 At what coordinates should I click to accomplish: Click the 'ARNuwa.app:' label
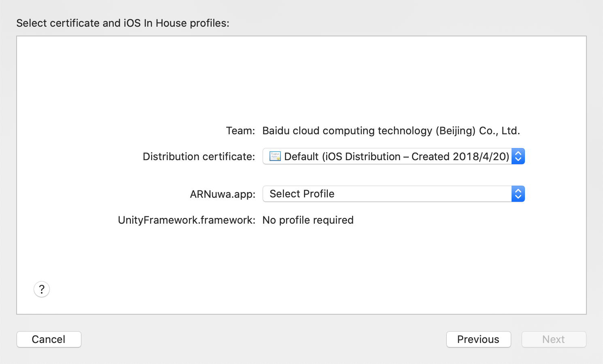[x=223, y=194]
